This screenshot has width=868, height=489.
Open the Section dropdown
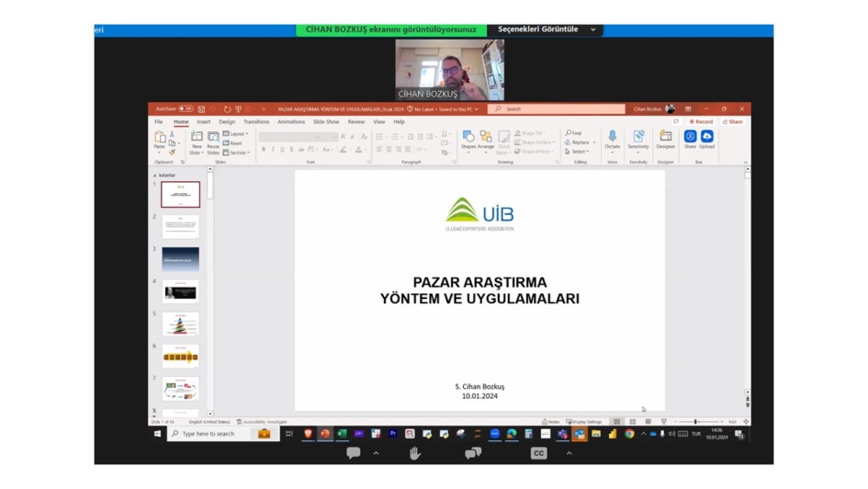[x=236, y=153]
